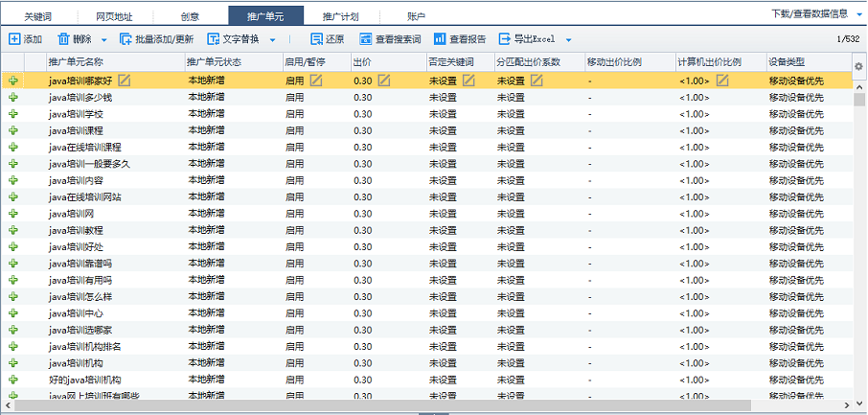The width and height of the screenshot is (868, 415).
Task: Switch to the 网页地址 tab
Action: 115,16
